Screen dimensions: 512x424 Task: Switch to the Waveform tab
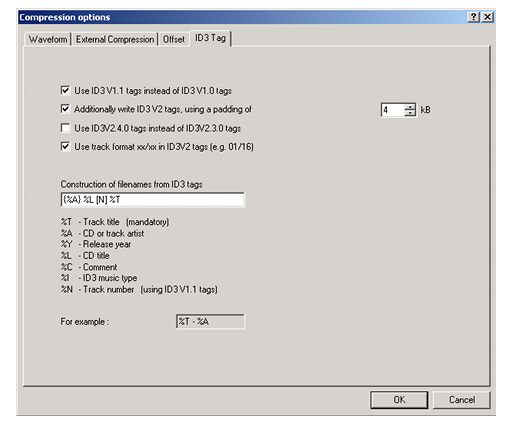(48, 39)
